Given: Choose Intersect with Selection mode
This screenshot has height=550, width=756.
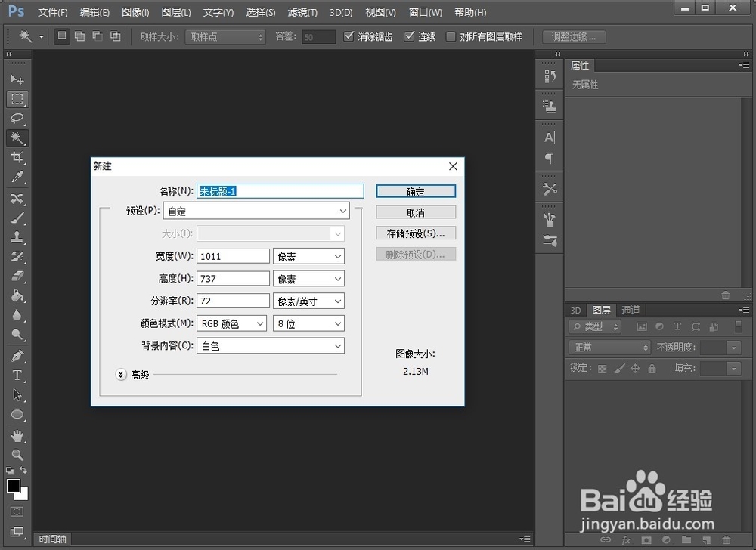Looking at the screenshot, I should 115,36.
